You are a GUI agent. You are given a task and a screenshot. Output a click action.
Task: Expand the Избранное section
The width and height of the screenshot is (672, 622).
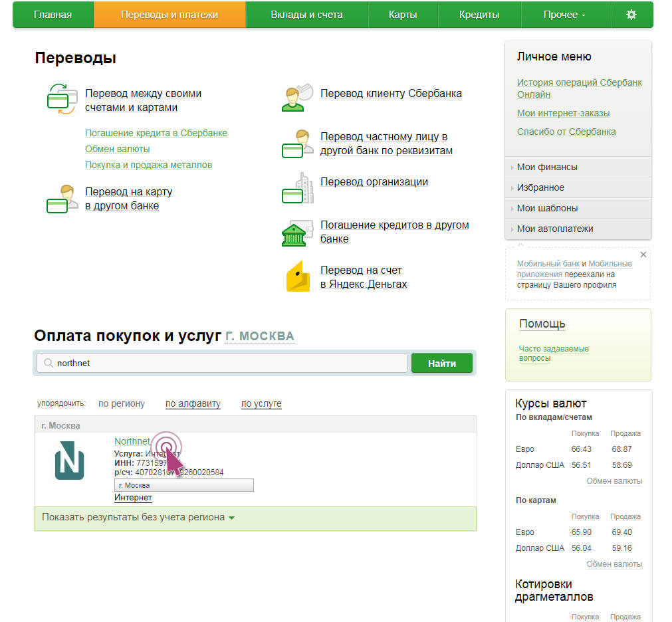[x=578, y=187]
